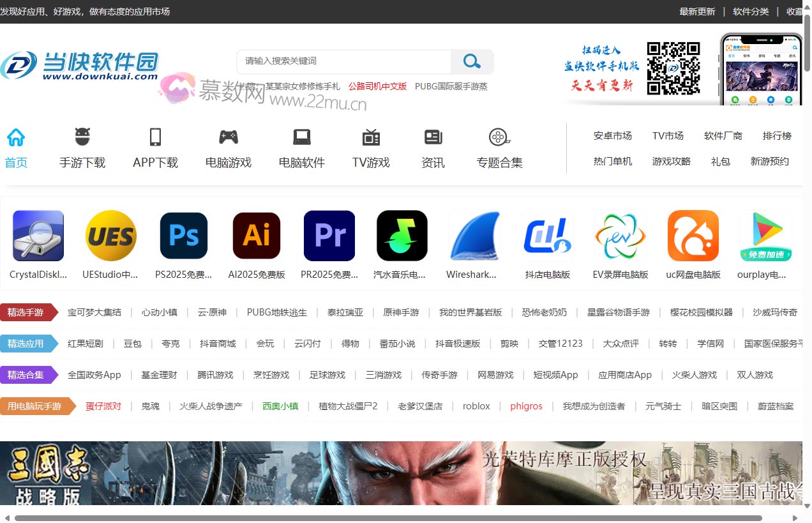Image resolution: width=812 pixels, height=523 pixels.
Task: Click the gamepad icon for 电脑游戏
Action: tap(228, 136)
